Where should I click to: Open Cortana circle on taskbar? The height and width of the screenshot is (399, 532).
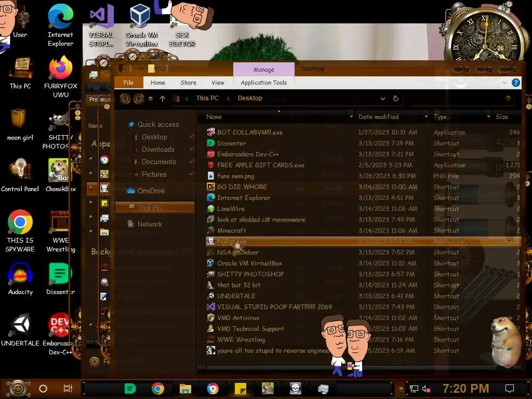[43, 389]
